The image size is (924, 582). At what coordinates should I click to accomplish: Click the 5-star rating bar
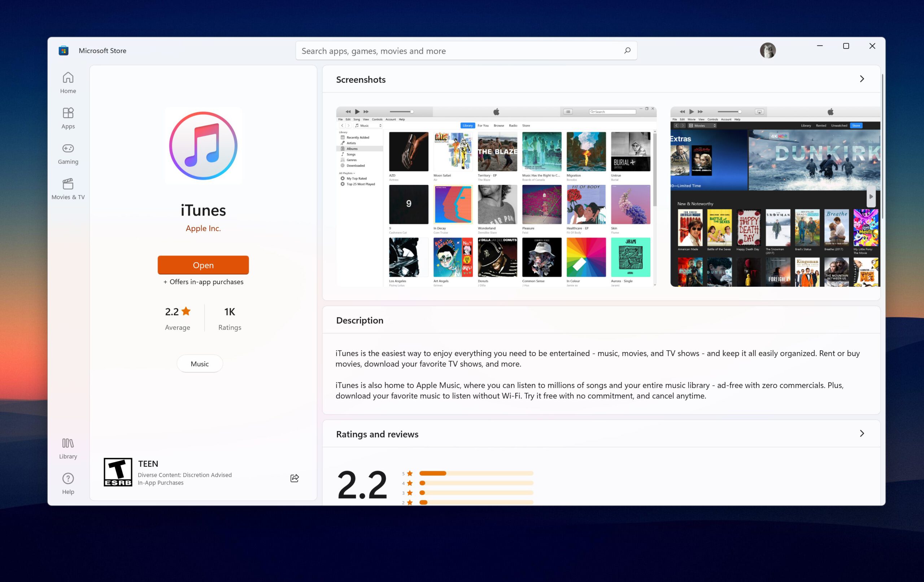(x=476, y=473)
